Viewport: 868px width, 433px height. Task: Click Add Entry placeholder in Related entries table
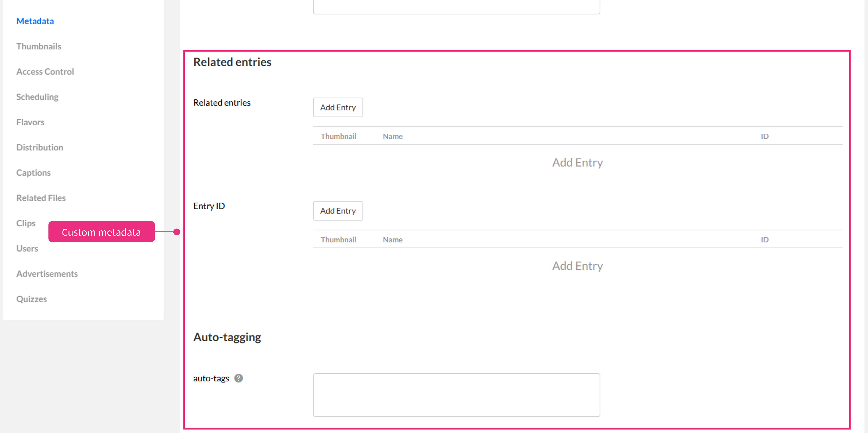(577, 163)
